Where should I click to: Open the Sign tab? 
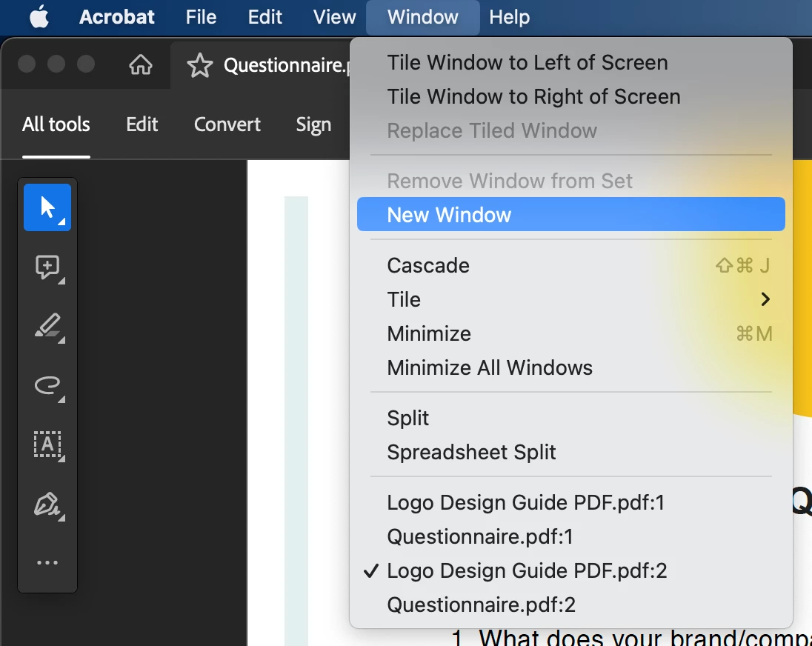pyautogui.click(x=313, y=124)
